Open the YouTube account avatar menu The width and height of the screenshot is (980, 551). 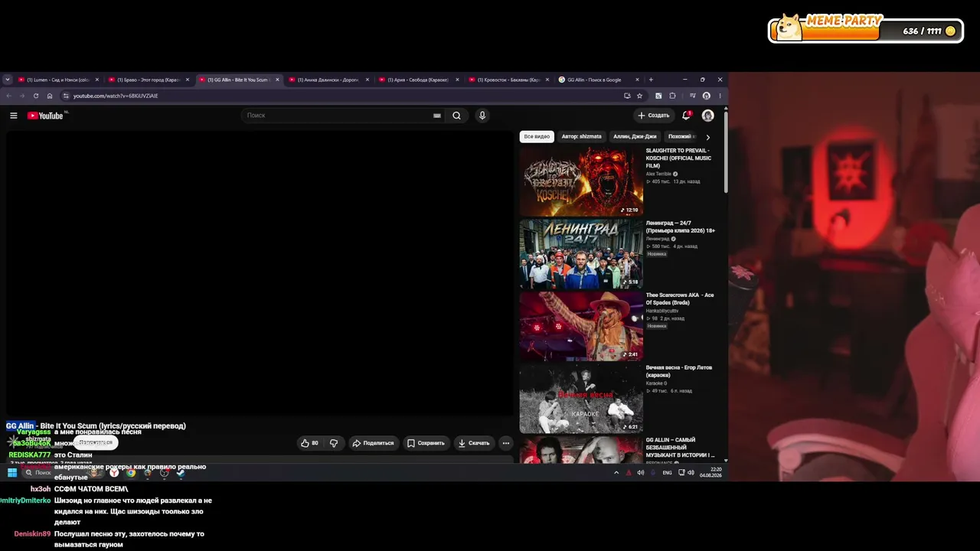(x=707, y=116)
